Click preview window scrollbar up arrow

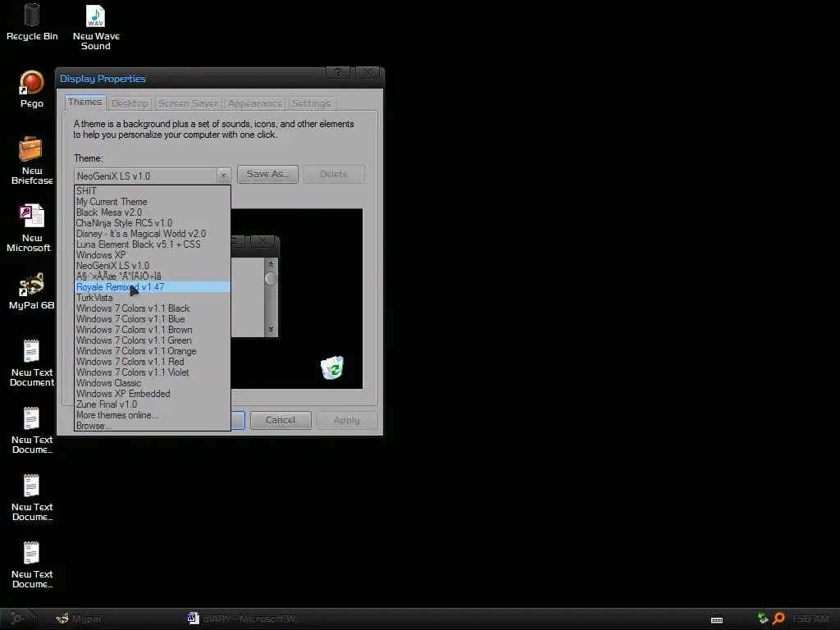271,264
